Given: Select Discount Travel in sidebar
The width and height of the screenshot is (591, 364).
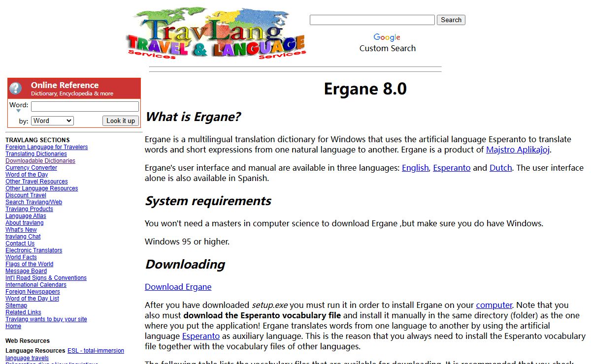Looking at the screenshot, I should tap(26, 195).
